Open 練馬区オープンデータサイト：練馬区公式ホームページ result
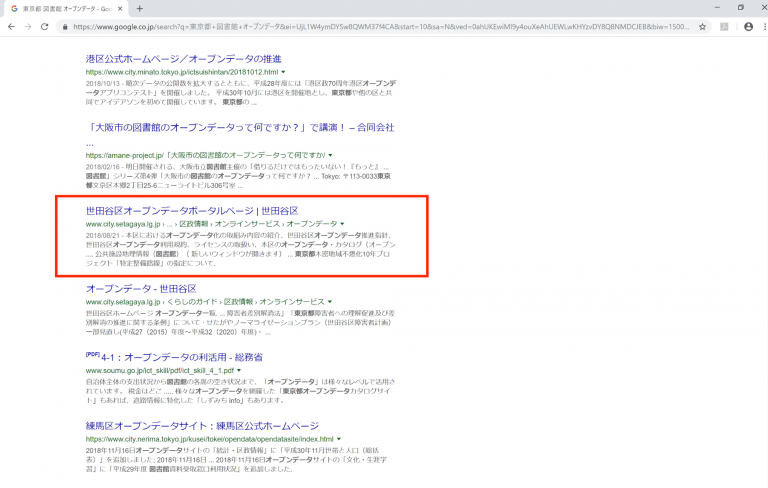This screenshot has height=488, width=768. click(202, 426)
